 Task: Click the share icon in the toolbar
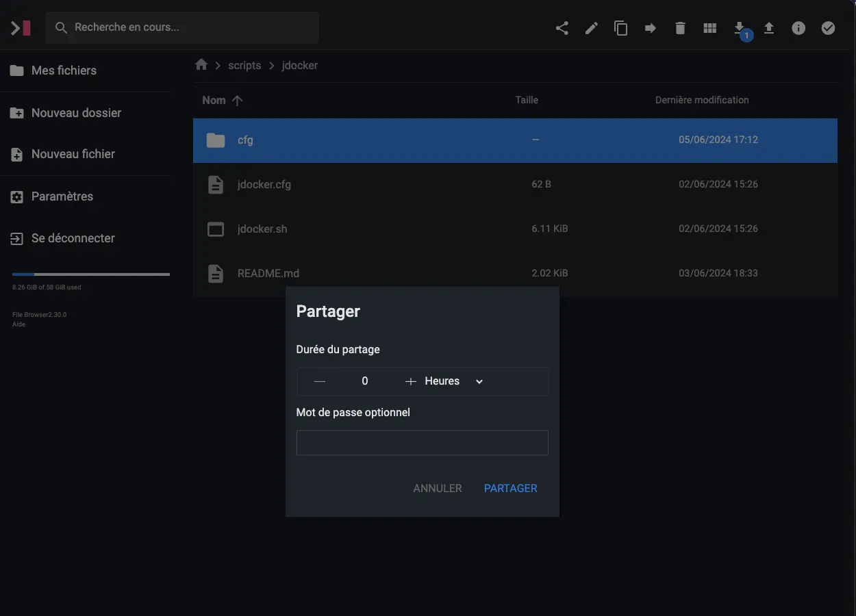point(562,28)
